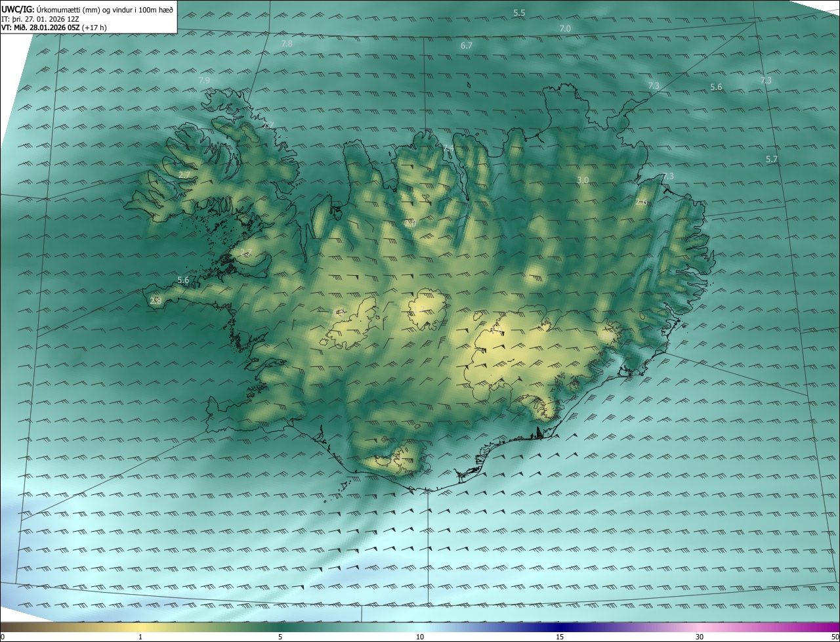The height and width of the screenshot is (642, 840).
Task: Click the 0 tick on the color scale
Action: pyautogui.click(x=3, y=637)
